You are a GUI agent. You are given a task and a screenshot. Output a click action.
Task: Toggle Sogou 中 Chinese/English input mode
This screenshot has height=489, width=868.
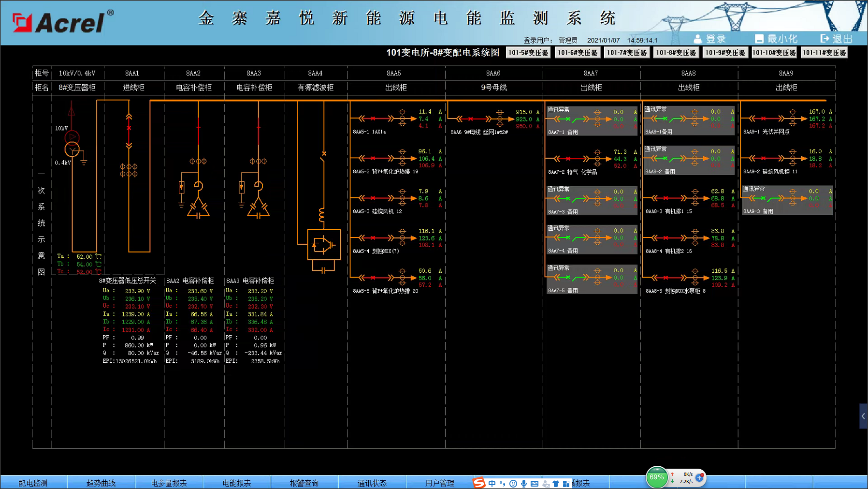tap(492, 483)
